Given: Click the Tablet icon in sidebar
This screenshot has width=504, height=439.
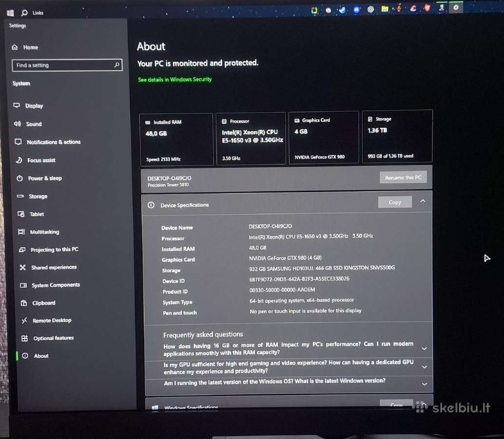Looking at the screenshot, I should 21,214.
